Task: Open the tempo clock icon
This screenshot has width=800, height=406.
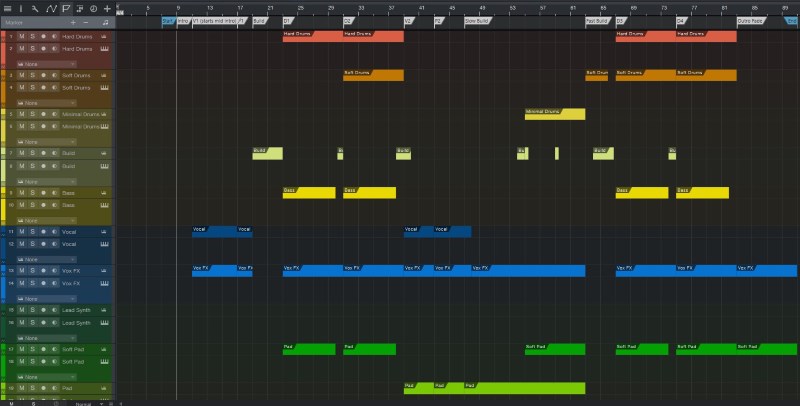Action: pyautogui.click(x=93, y=9)
